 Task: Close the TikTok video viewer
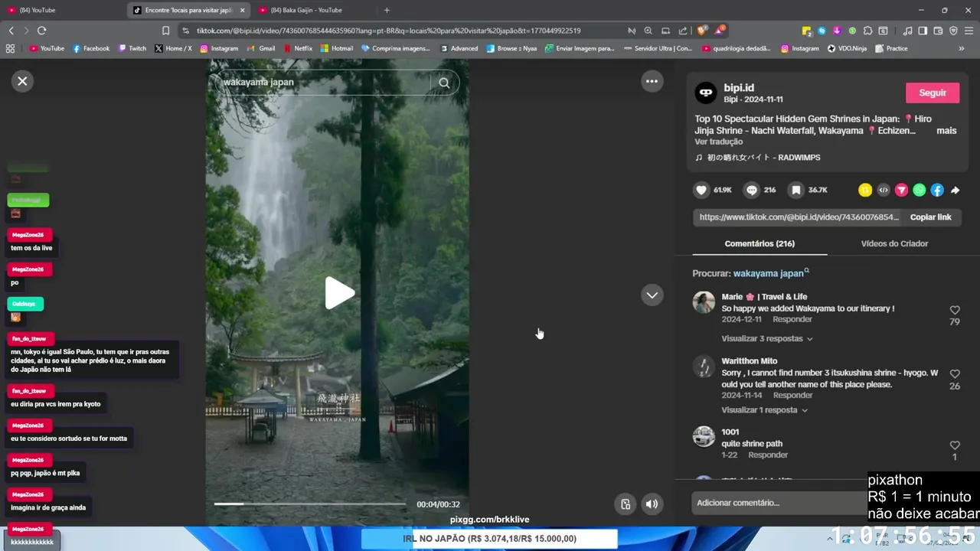[22, 81]
